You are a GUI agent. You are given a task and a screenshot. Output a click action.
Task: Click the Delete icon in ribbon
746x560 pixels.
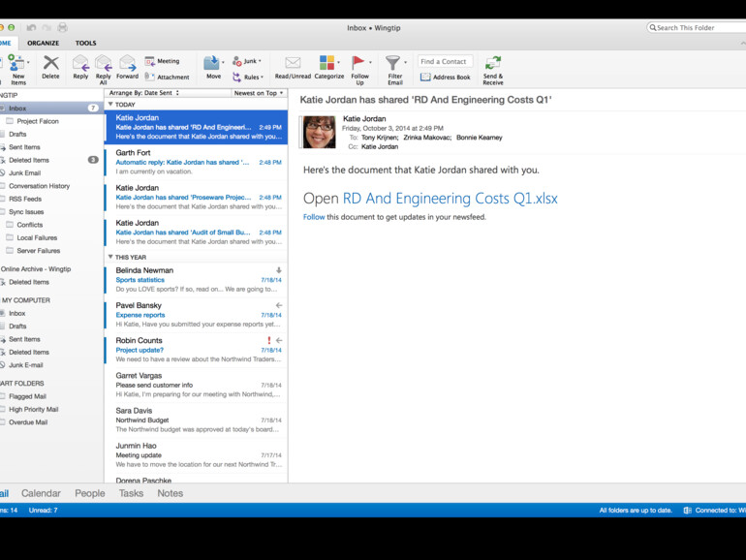tap(51, 63)
